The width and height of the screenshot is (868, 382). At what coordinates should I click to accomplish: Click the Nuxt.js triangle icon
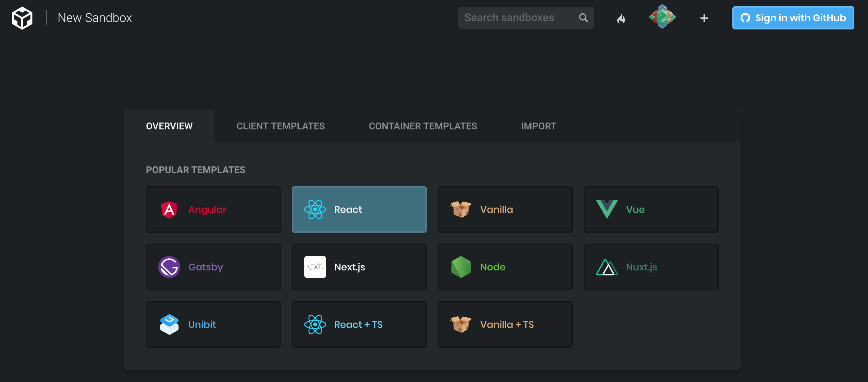tap(606, 267)
